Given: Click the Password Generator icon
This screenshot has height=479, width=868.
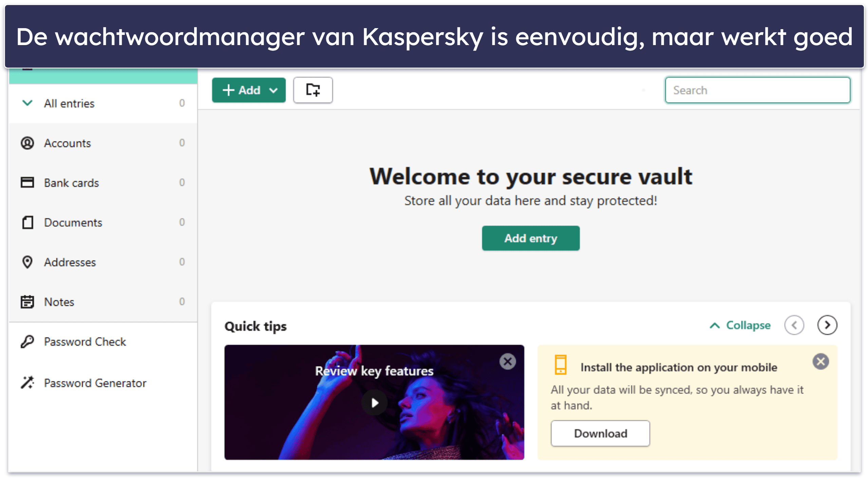Looking at the screenshot, I should click(27, 382).
